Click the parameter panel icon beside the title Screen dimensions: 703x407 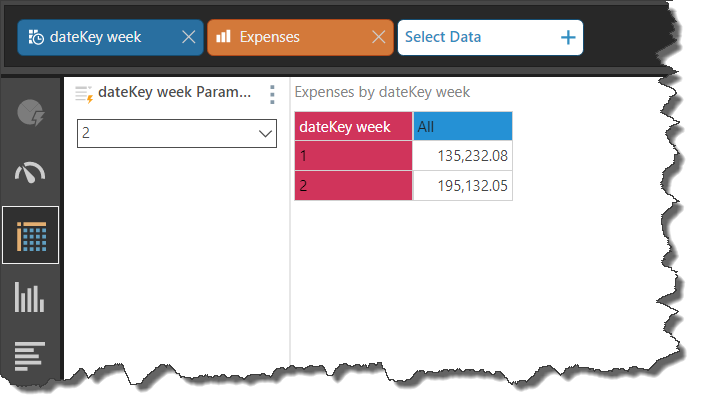(84, 94)
